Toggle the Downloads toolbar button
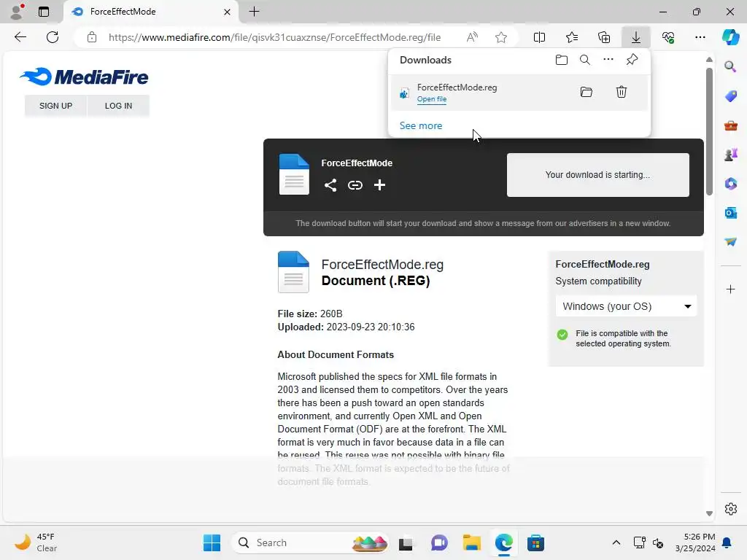The height and width of the screenshot is (560, 747). pos(635,37)
